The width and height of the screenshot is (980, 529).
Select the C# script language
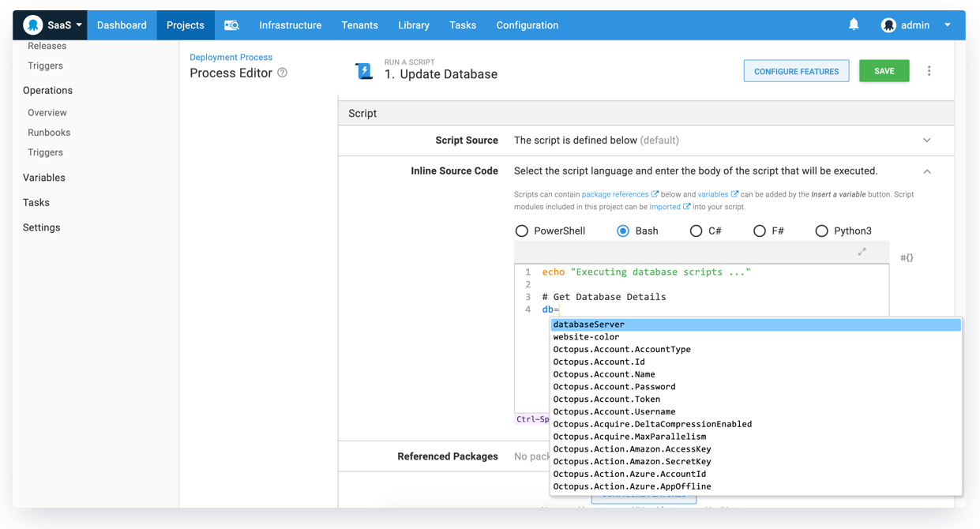pyautogui.click(x=696, y=231)
